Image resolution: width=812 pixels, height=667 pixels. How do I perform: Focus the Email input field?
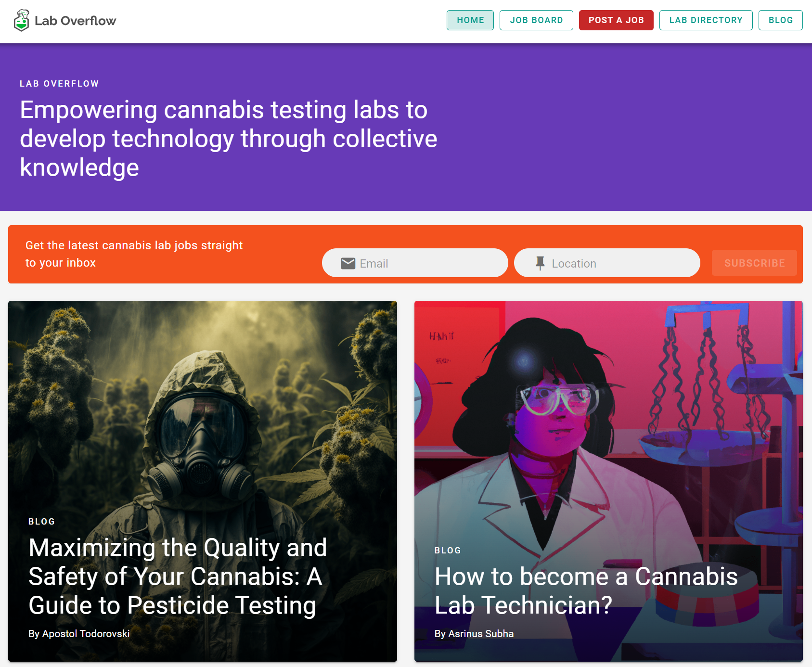(x=415, y=263)
